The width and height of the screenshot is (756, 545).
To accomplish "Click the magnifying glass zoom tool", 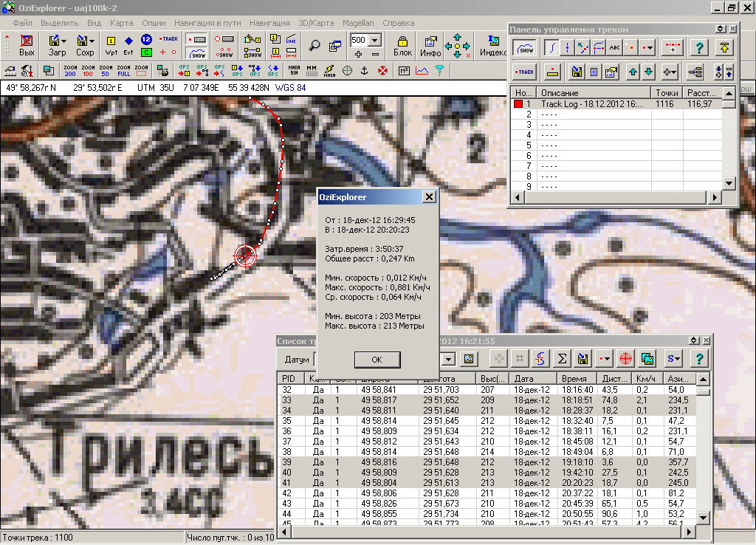I will click(x=315, y=45).
